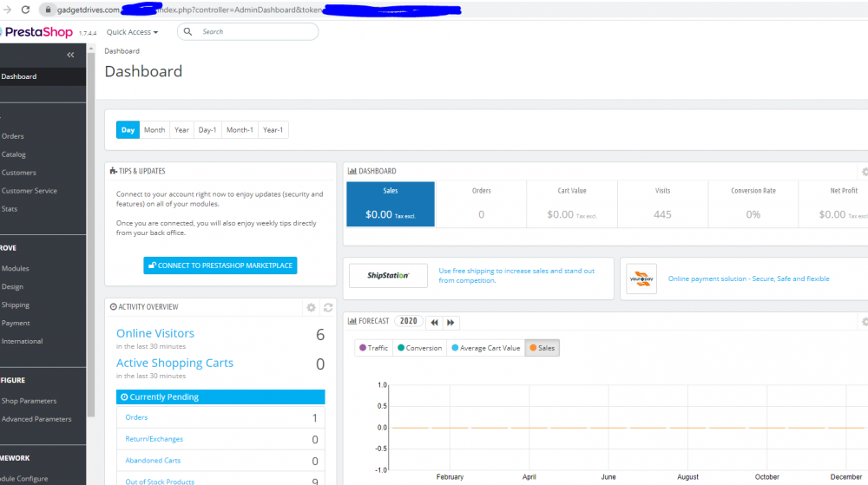Click the Forecast chart icon

[x=352, y=321]
